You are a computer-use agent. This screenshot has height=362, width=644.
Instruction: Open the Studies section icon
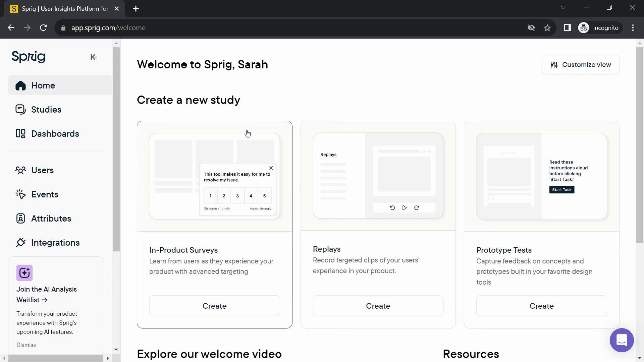pyautogui.click(x=20, y=110)
